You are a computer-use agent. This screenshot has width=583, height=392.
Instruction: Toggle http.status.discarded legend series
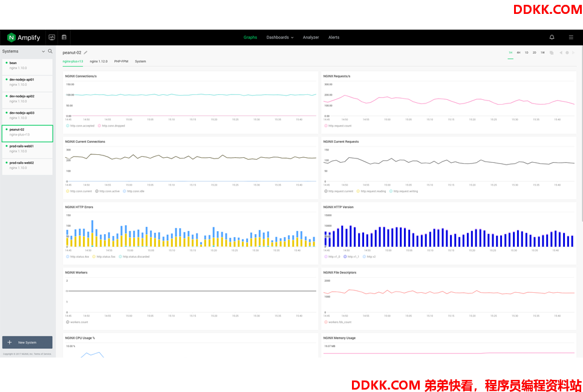point(134,256)
